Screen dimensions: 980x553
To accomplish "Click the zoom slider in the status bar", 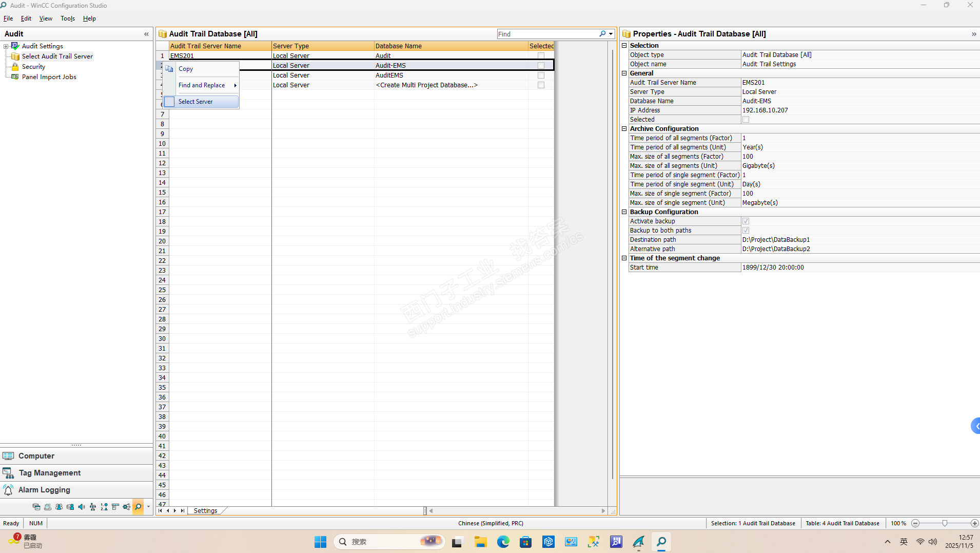I will pos(945,523).
